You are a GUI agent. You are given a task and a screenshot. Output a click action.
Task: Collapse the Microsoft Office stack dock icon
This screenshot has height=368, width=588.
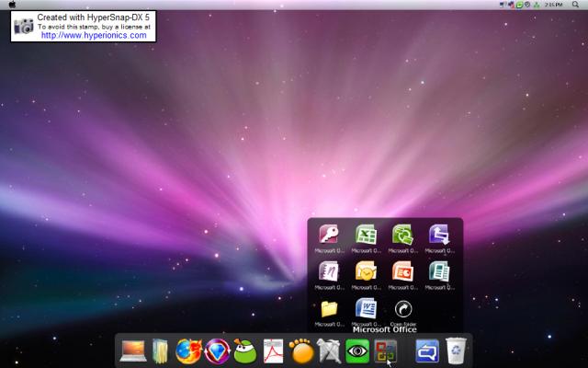[386, 351]
